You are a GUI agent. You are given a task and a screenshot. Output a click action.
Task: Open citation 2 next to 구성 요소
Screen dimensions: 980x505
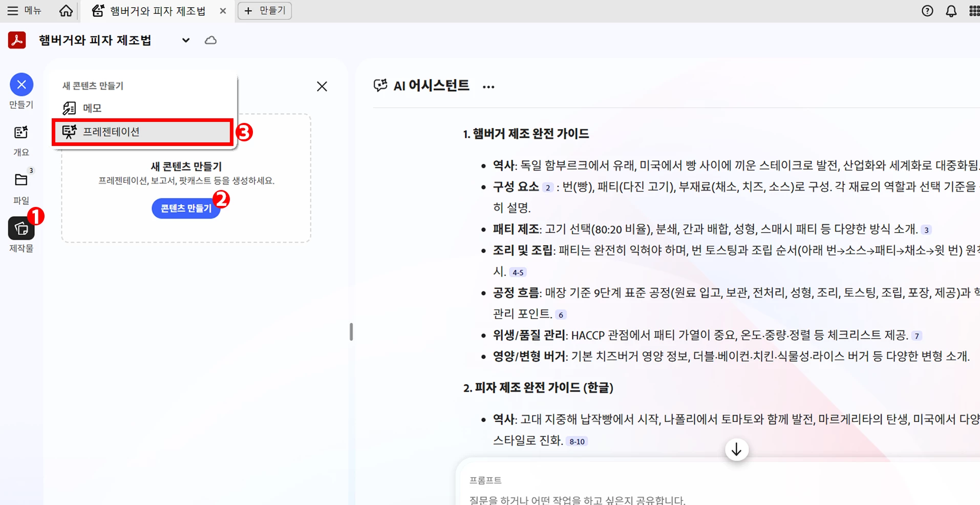[548, 187]
